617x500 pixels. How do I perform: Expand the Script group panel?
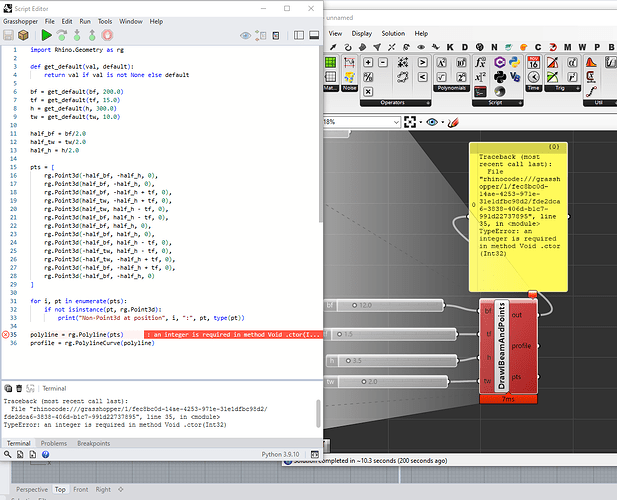[518, 103]
